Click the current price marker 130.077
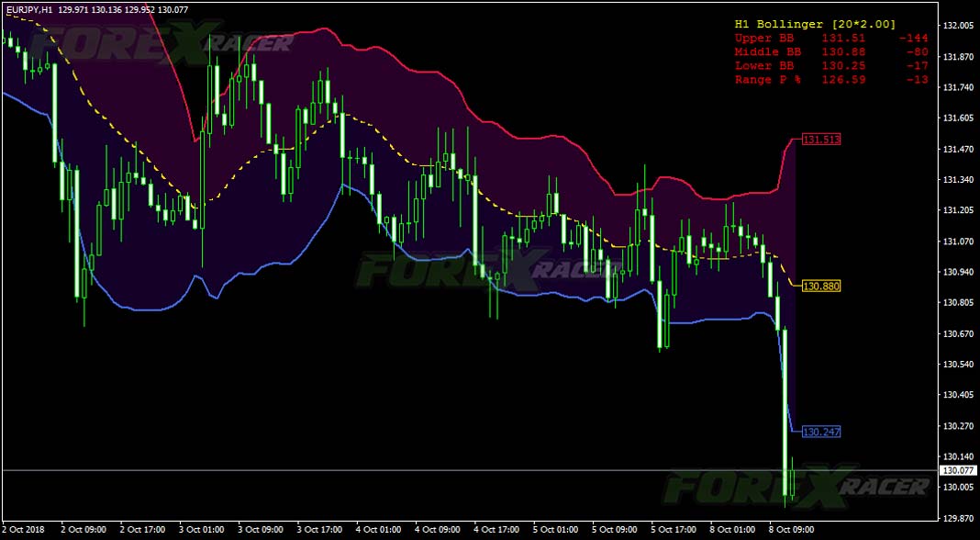 pos(957,470)
